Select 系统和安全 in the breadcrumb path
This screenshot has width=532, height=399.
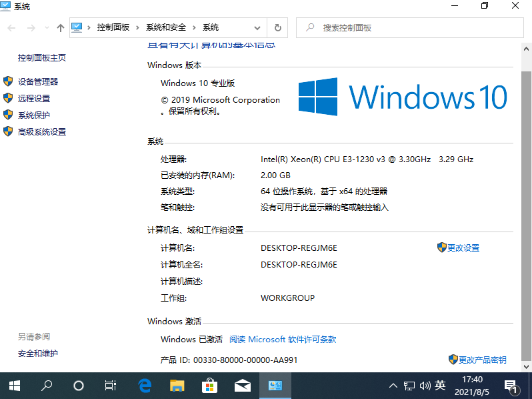[166, 28]
